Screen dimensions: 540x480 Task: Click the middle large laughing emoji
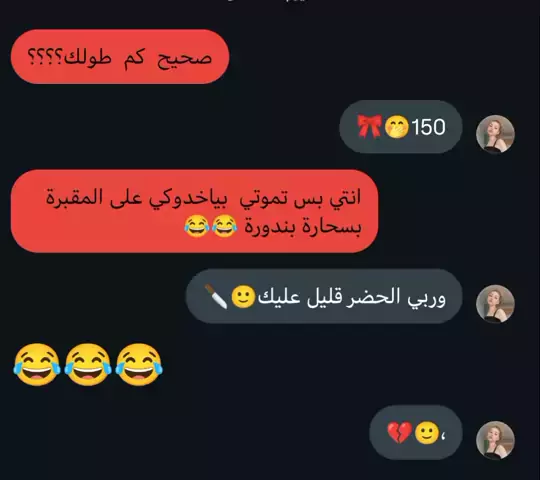[x=88, y=365]
